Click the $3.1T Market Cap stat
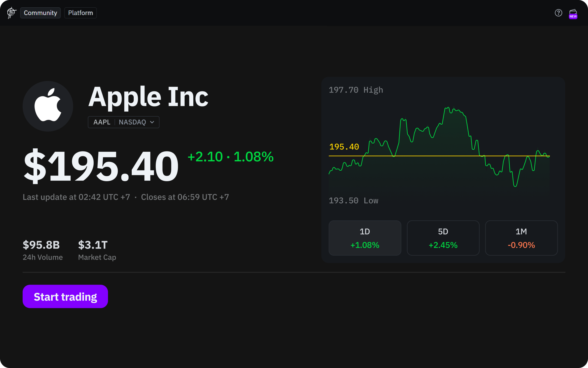This screenshot has width=588, height=368. [x=93, y=245]
